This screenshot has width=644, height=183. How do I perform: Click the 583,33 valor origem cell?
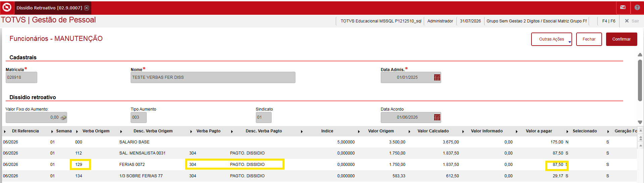pos(399,176)
